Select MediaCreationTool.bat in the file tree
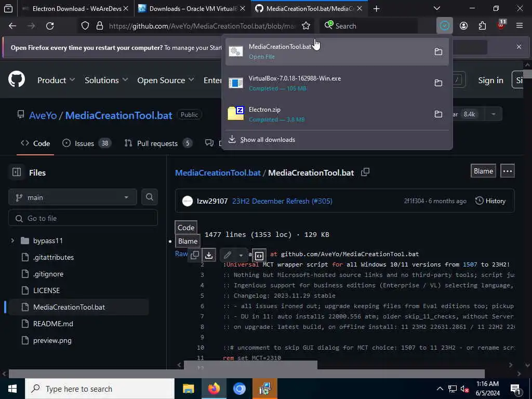Viewport: 532px width, 399px height. [69, 308]
